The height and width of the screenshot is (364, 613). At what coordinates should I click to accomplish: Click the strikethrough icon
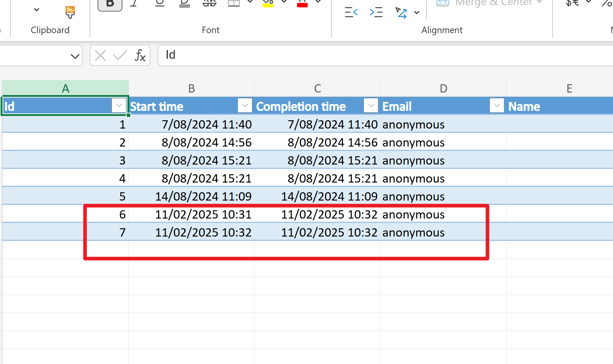[x=209, y=4]
